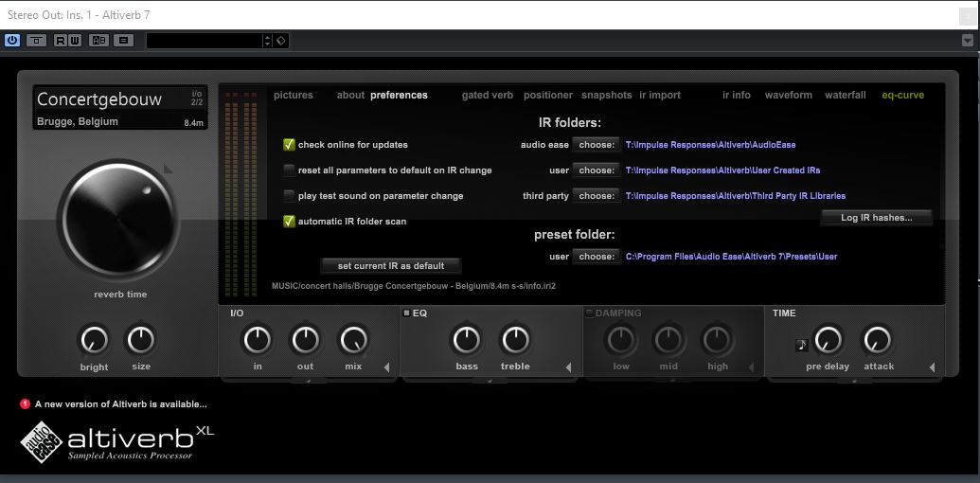Click the attack knob
The height and width of the screenshot is (483, 980).
878,340
